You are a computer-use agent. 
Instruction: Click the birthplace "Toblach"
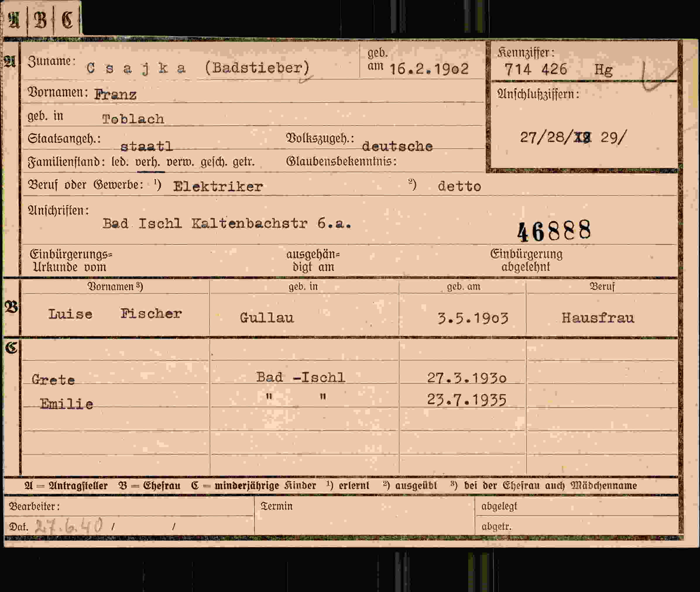click(133, 119)
